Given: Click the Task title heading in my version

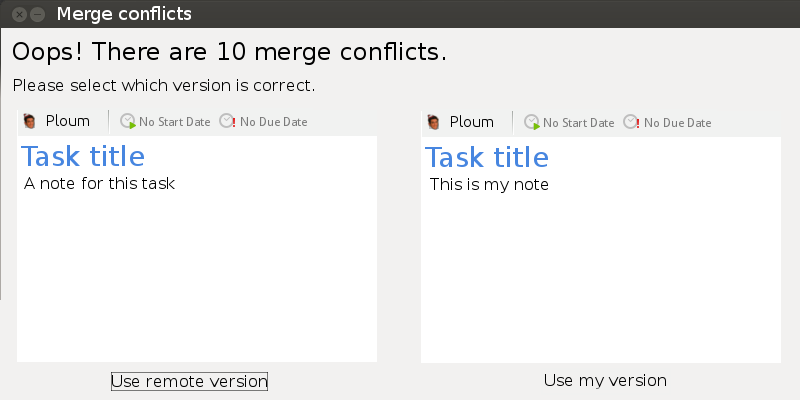Looking at the screenshot, I should pyautogui.click(x=487, y=157).
